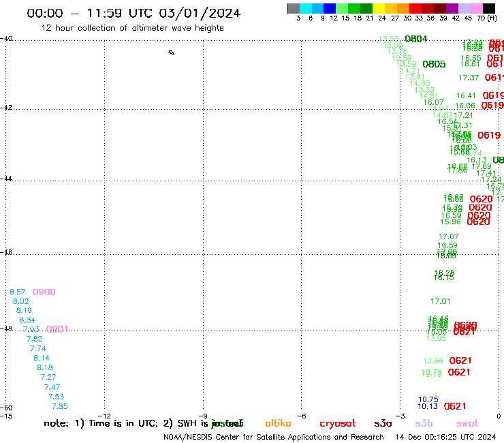This screenshot has height=443, width=504.
Task: Click the longitude axis label '-12'
Action: (105, 416)
